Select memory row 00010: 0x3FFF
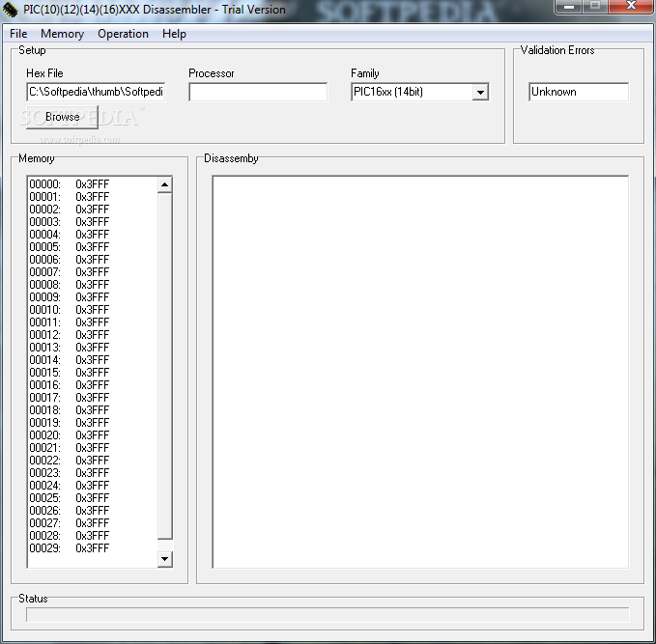The height and width of the screenshot is (644, 656). point(69,310)
